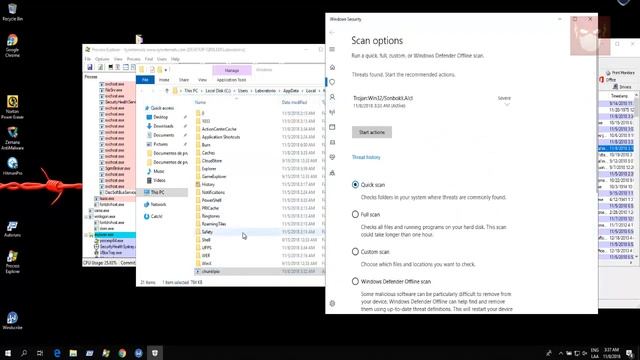640x360 pixels.
Task: Open Windscribe desktop icon
Action: click(12, 320)
